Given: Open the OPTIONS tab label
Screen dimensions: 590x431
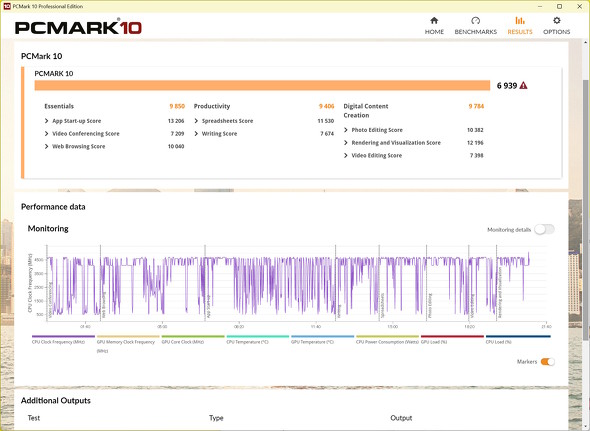Looking at the screenshot, I should coord(557,32).
